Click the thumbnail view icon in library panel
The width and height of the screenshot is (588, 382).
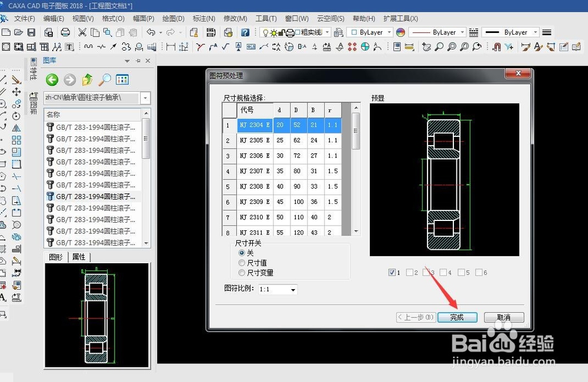click(x=122, y=79)
